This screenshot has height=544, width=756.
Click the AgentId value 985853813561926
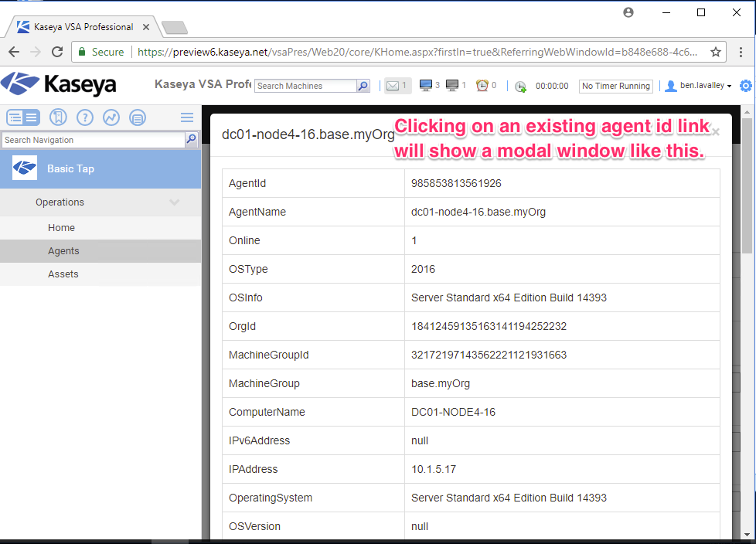tap(456, 183)
